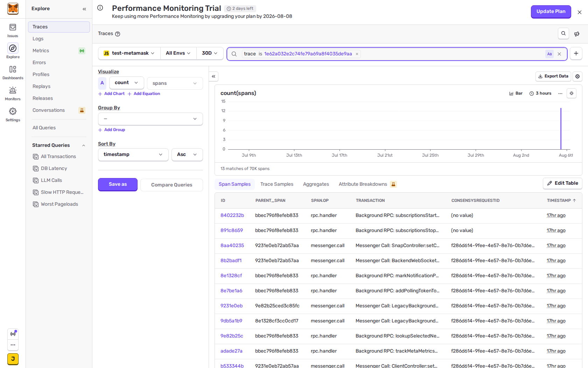Viewport: 588px width, 368px height.
Task: Open the All Transactions starred query
Action: point(58,157)
